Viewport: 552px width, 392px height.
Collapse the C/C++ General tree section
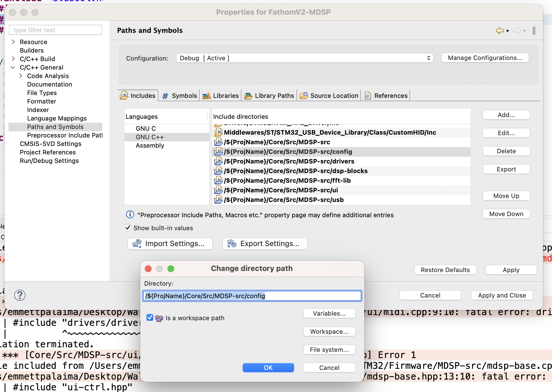coord(13,67)
